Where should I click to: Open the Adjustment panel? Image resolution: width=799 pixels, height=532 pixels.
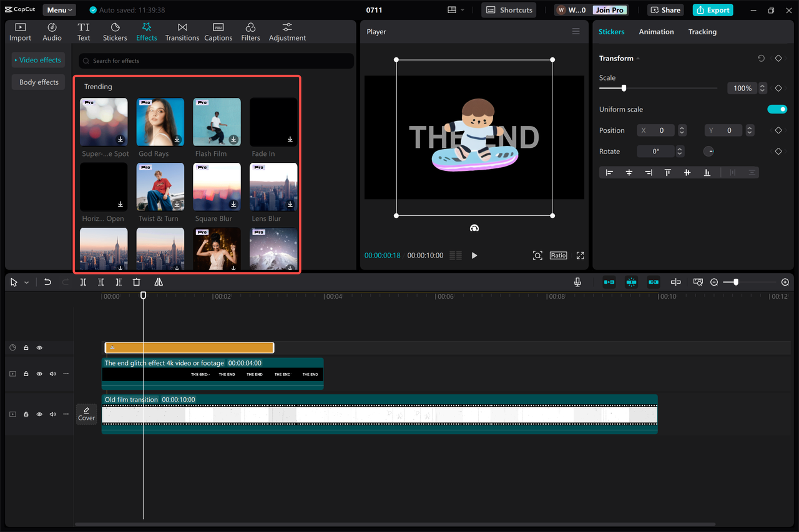click(287, 32)
